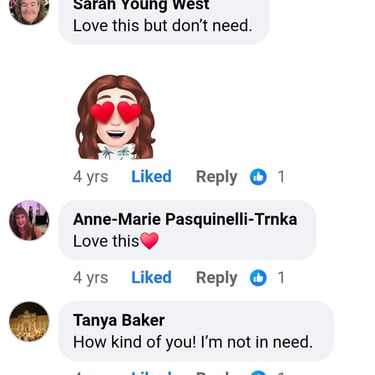
Task: Click 4 yrs timestamp under Anne-Marie's comment
Action: [91, 278]
